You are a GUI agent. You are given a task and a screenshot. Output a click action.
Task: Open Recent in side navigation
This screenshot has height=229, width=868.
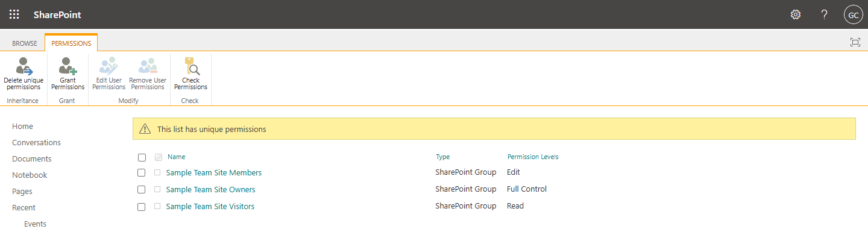(24, 207)
